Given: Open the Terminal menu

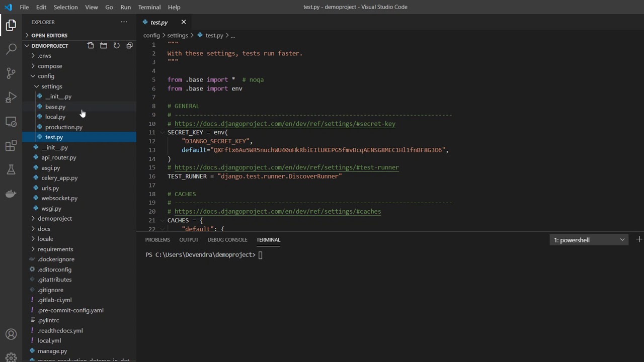Looking at the screenshot, I should (x=149, y=7).
